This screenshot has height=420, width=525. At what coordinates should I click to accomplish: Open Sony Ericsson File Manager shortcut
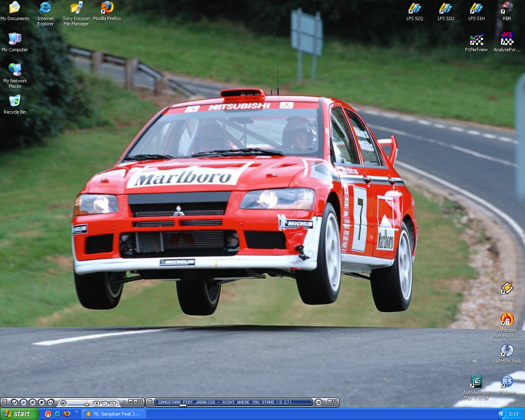point(76,14)
